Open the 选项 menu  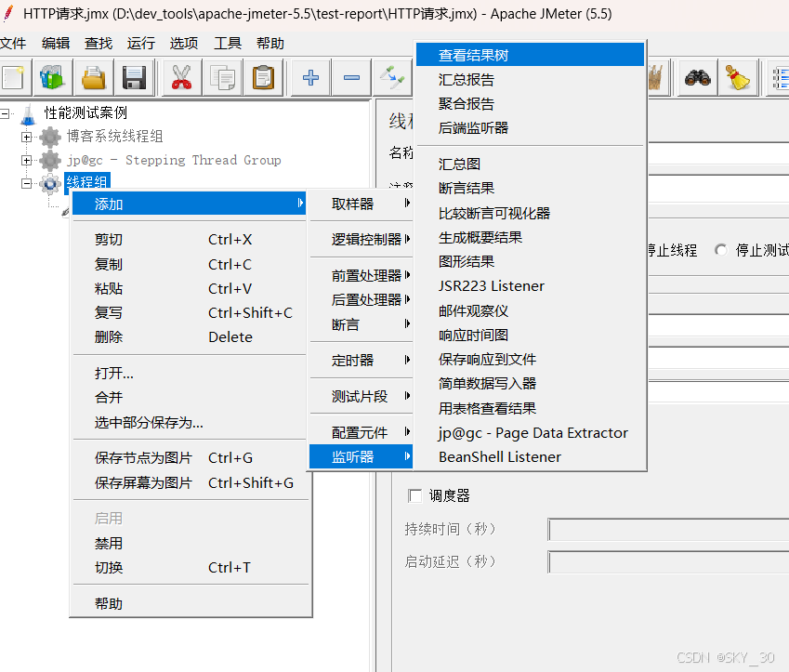tap(184, 44)
